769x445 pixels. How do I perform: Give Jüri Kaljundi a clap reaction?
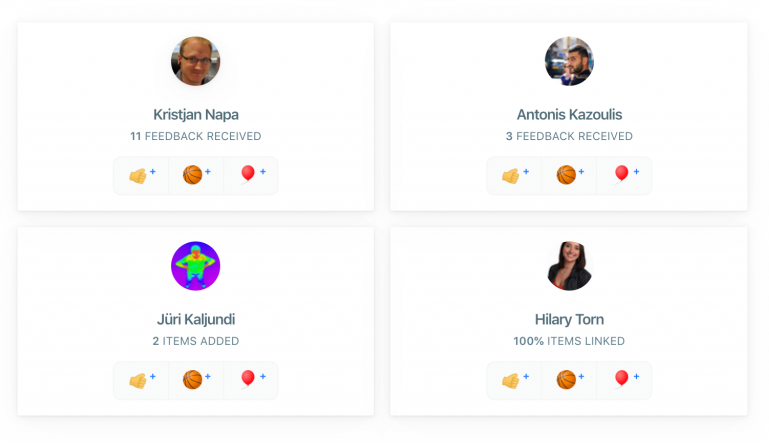coord(141,380)
